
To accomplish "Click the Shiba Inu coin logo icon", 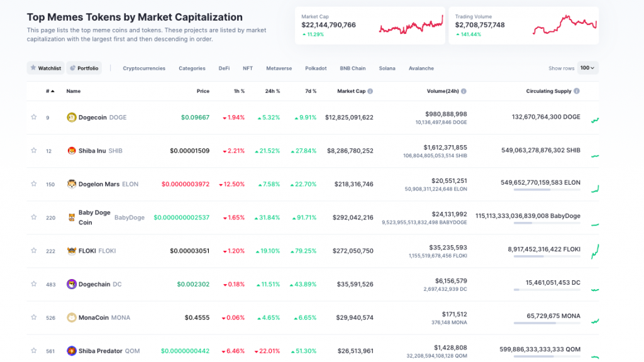I will pos(72,151).
